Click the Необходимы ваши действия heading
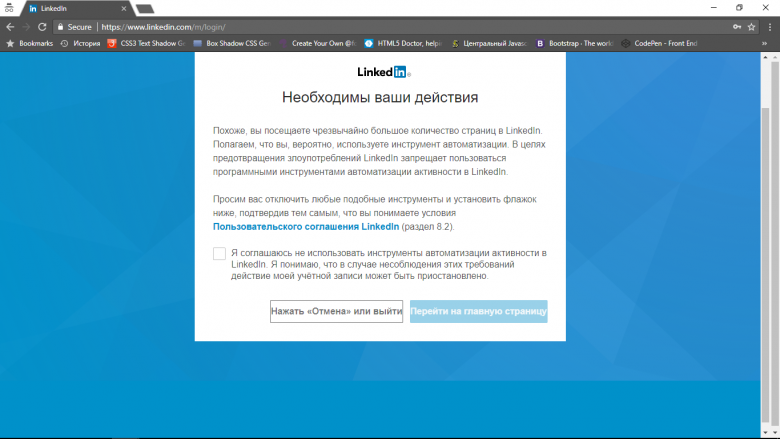 (x=380, y=97)
